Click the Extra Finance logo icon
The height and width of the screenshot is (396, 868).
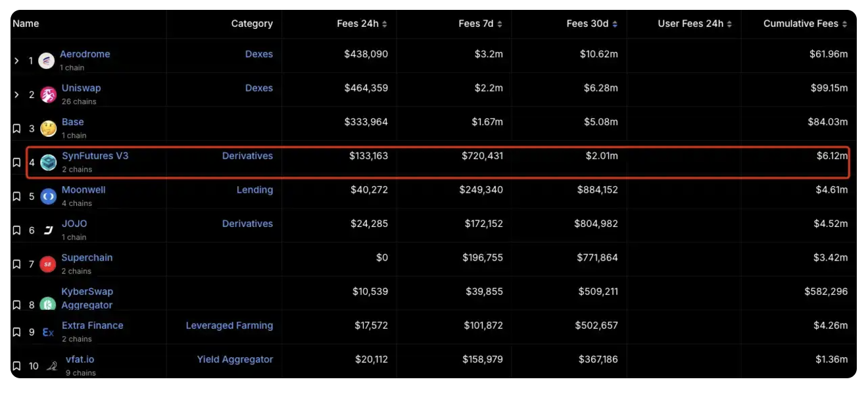[x=48, y=332]
